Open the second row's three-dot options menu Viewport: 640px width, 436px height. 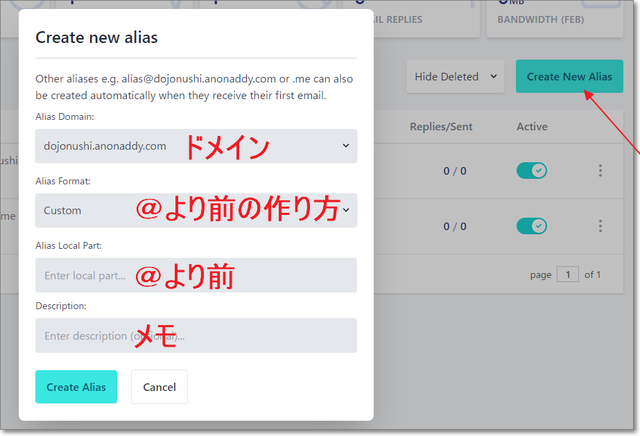pyautogui.click(x=600, y=227)
